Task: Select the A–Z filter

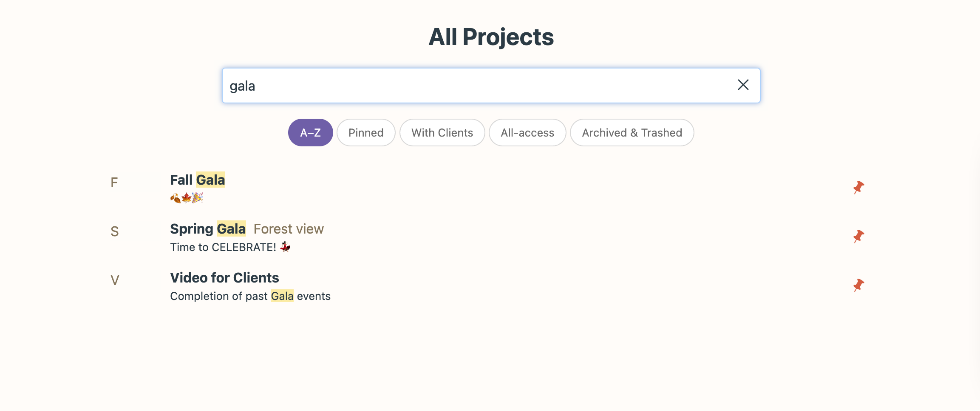Action: (x=310, y=133)
